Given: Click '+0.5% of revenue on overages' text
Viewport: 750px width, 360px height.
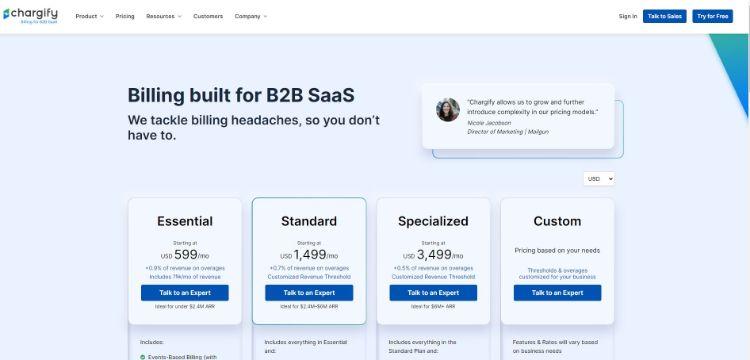Looking at the screenshot, I should pyautogui.click(x=433, y=268).
